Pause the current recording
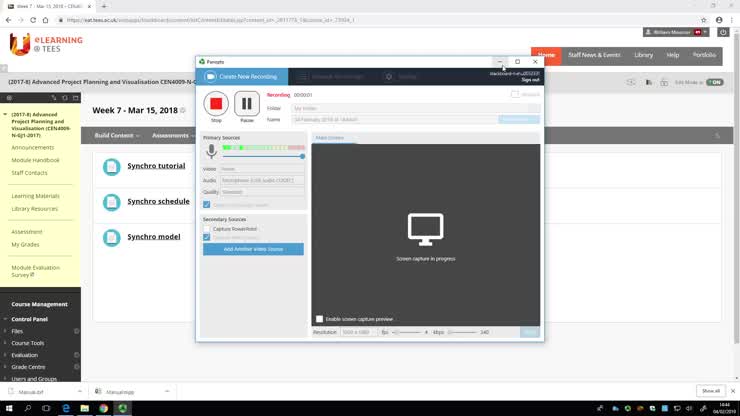The width and height of the screenshot is (740, 416). tap(247, 104)
